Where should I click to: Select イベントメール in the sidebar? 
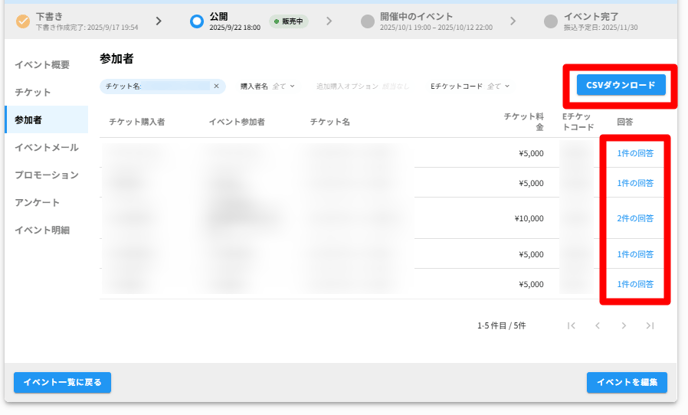(46, 148)
